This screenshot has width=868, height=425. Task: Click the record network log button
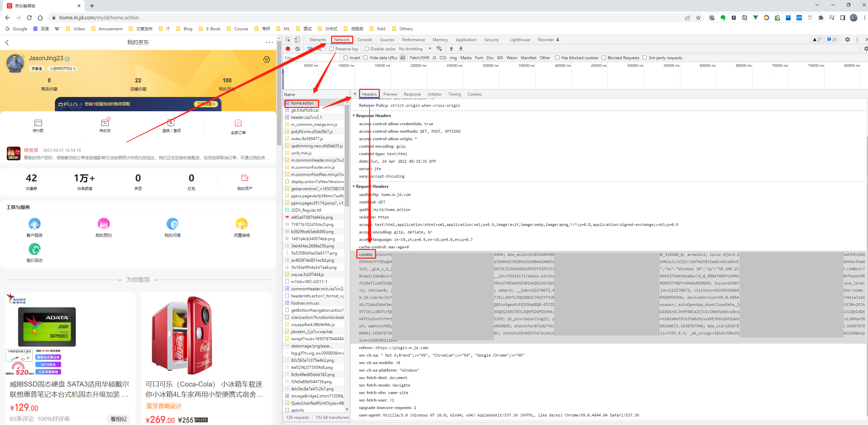pos(288,49)
